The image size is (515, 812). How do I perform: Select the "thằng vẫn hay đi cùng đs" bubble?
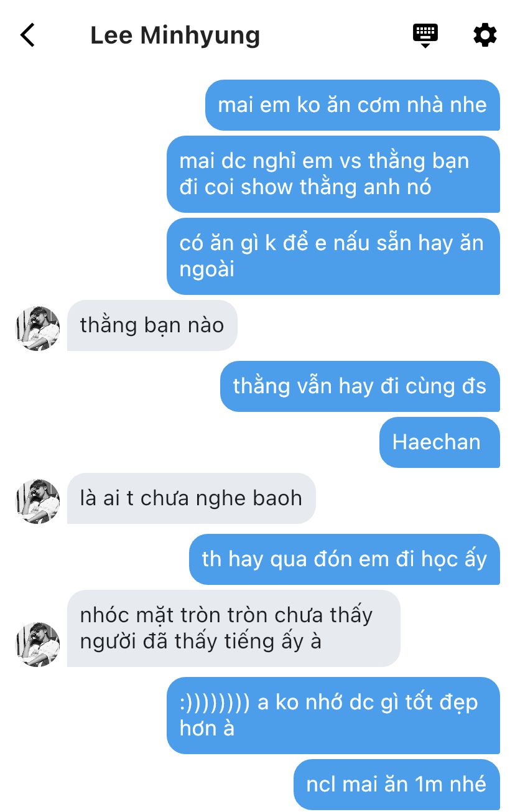[360, 386]
